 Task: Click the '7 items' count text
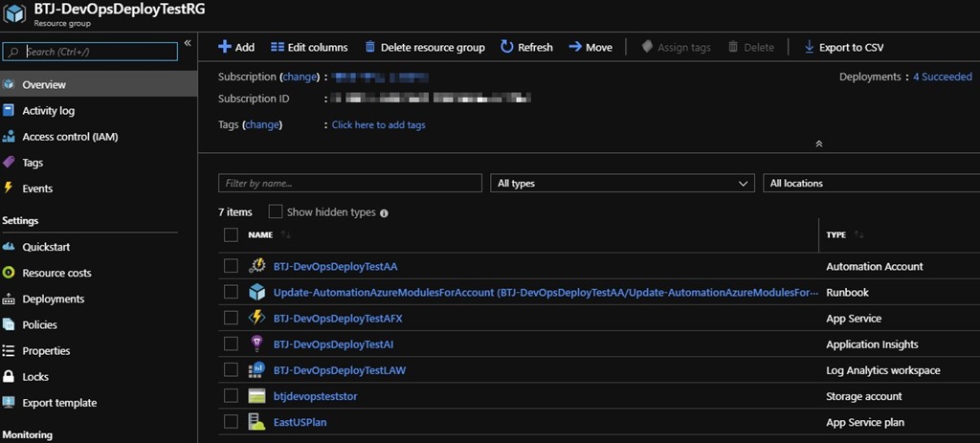[x=235, y=211]
